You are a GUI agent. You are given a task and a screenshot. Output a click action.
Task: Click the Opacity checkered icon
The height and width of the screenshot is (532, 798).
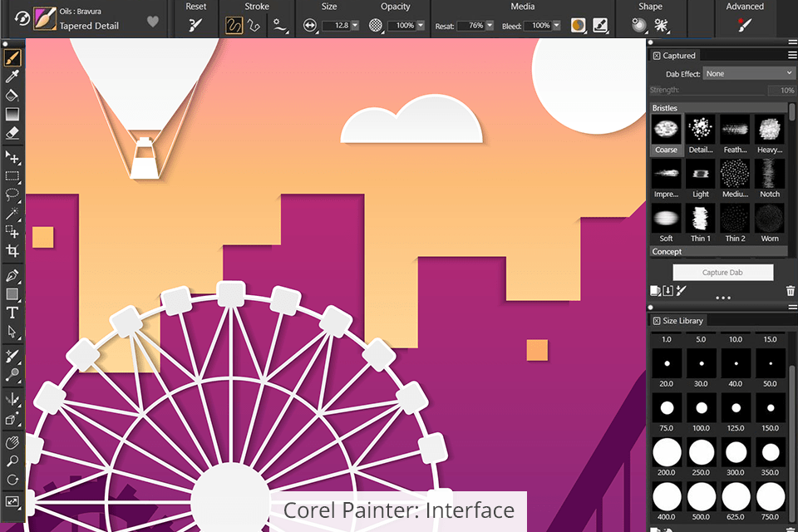tap(376, 25)
